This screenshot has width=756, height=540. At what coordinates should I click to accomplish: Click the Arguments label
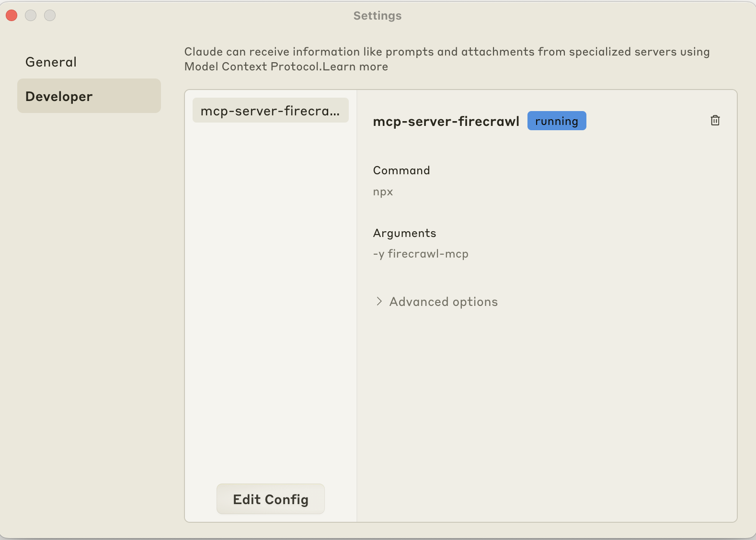(x=404, y=233)
